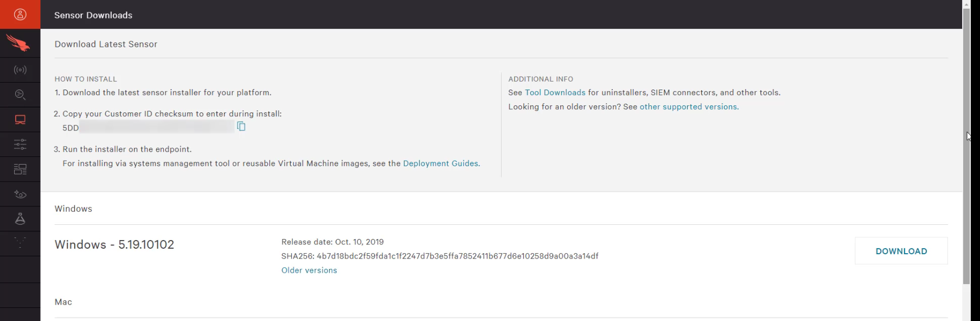The width and height of the screenshot is (980, 321).
Task: Open other supported versions link
Action: point(688,107)
